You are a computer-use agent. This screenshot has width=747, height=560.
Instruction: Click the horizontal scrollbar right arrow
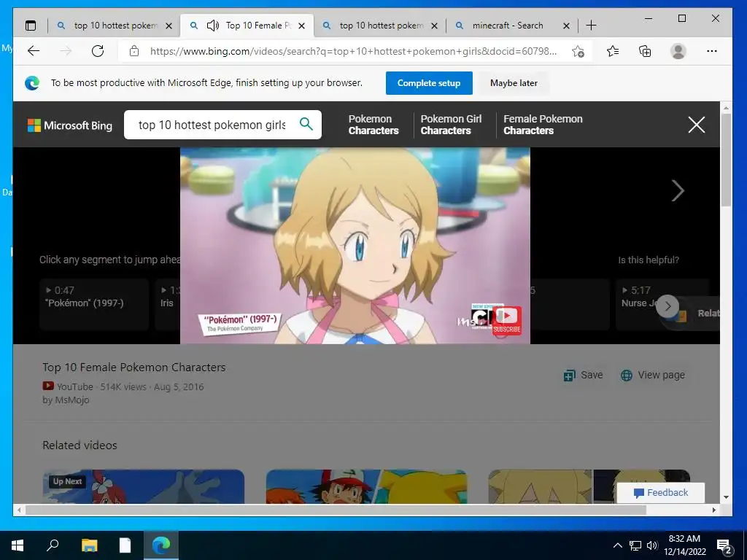click(x=713, y=510)
